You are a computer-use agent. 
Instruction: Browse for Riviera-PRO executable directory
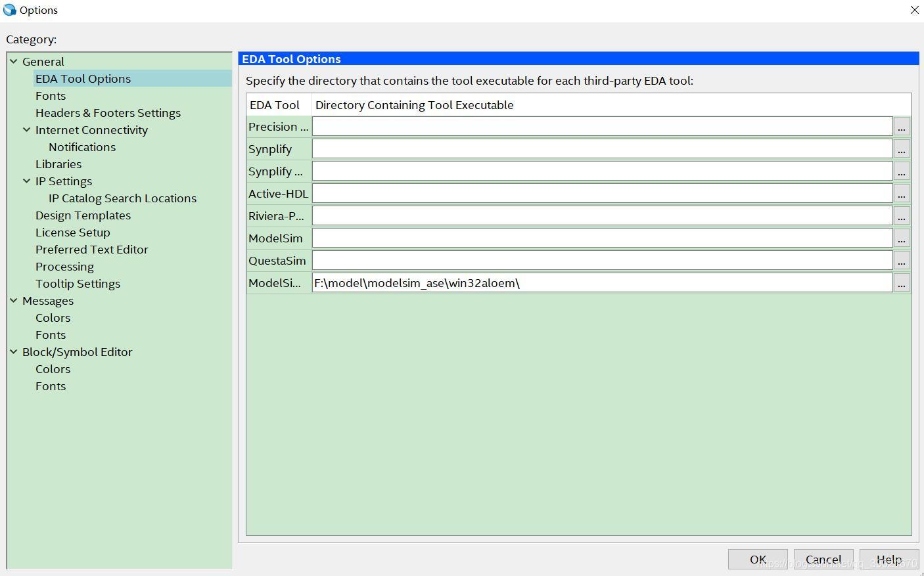point(902,215)
